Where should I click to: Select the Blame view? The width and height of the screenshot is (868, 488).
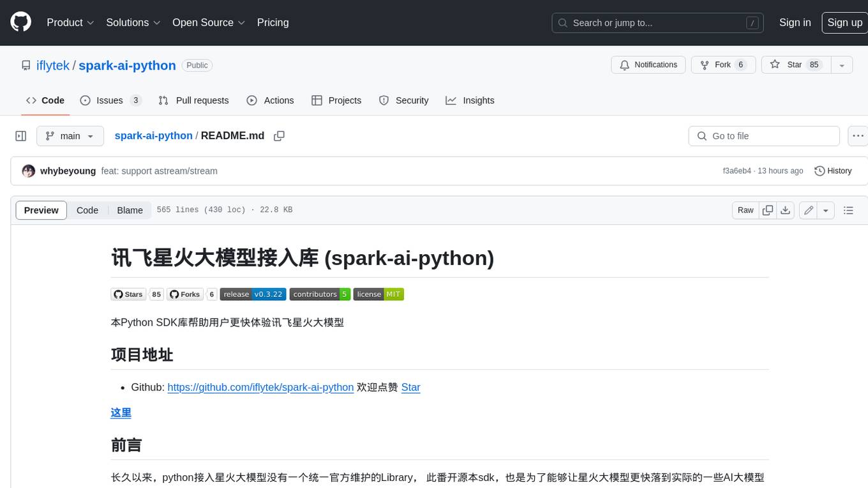pos(130,210)
